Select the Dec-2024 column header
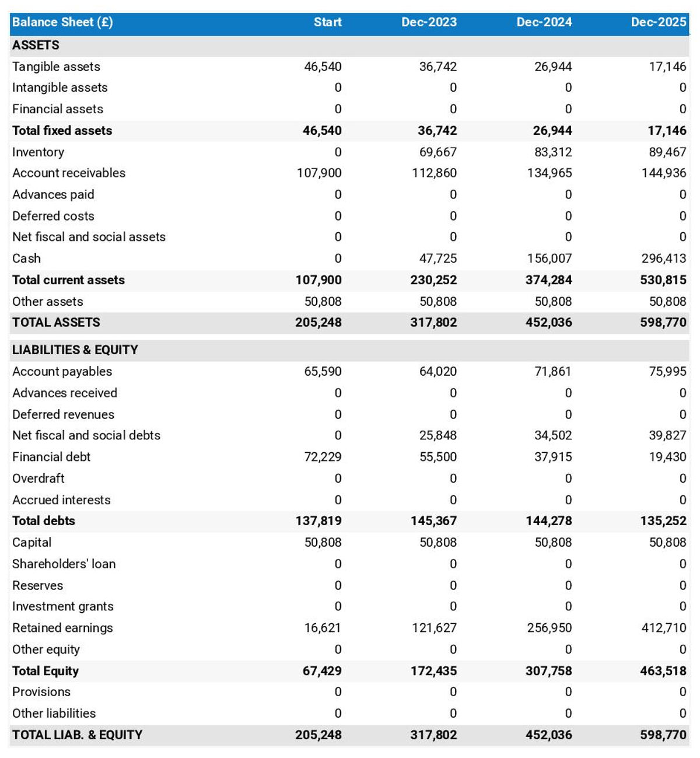 point(544,23)
